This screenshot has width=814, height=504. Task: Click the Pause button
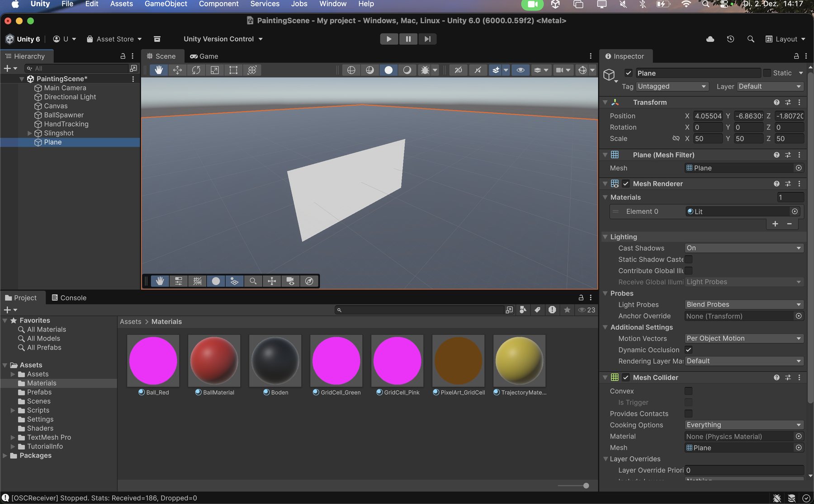pos(408,39)
